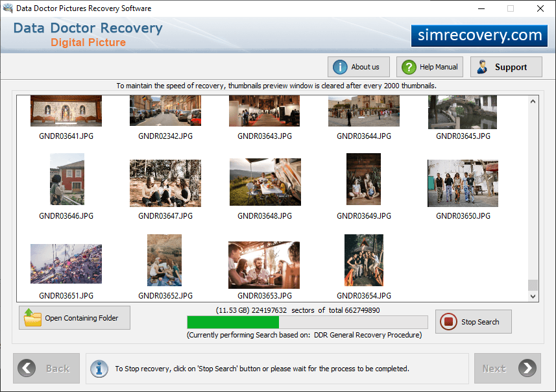Click the folder icon with green arrow
556x392 pixels.
coord(32,317)
